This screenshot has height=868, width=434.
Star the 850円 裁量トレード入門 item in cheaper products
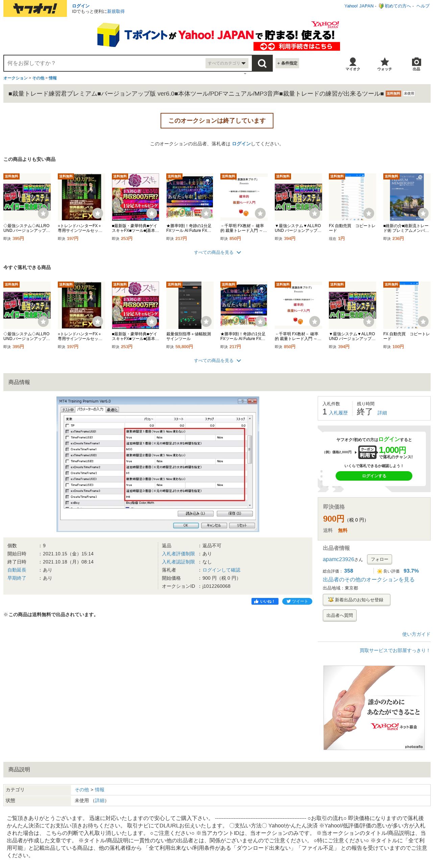coord(260,213)
